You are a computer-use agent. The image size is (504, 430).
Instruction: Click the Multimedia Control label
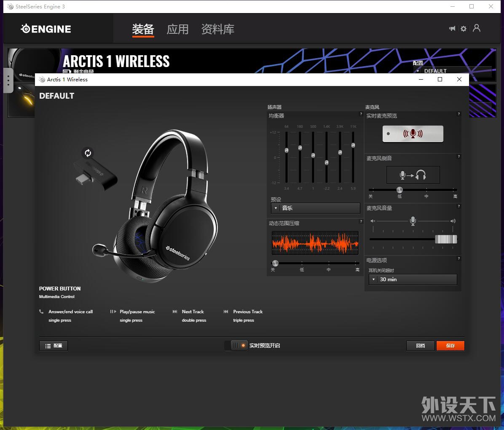point(56,296)
